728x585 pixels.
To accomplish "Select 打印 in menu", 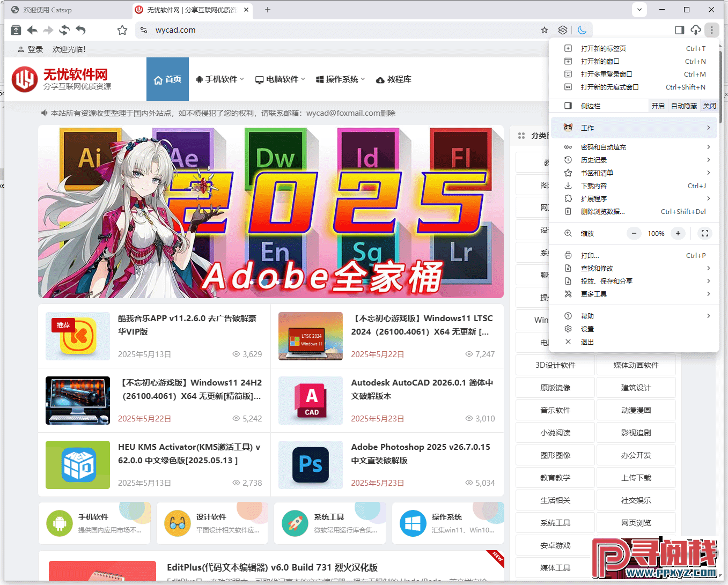I will (x=634, y=255).
